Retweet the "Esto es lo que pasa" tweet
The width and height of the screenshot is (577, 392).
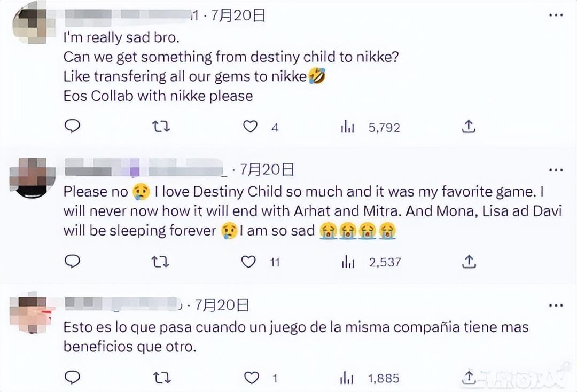pyautogui.click(x=162, y=378)
